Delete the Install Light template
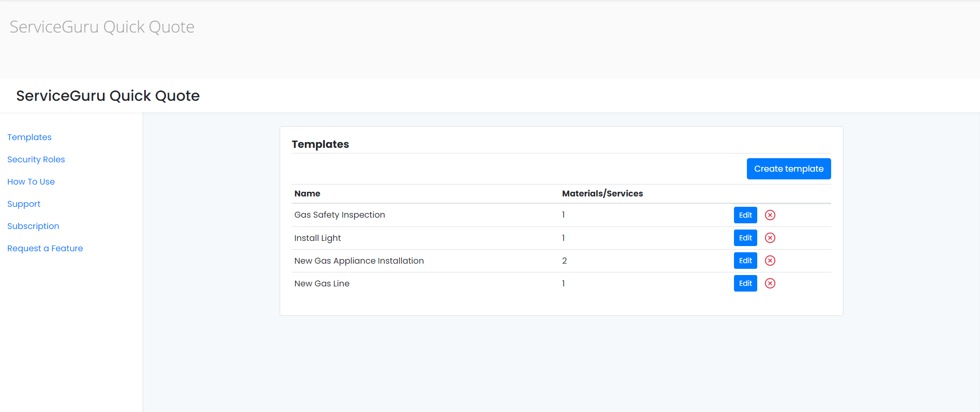The width and height of the screenshot is (980, 412). (770, 238)
